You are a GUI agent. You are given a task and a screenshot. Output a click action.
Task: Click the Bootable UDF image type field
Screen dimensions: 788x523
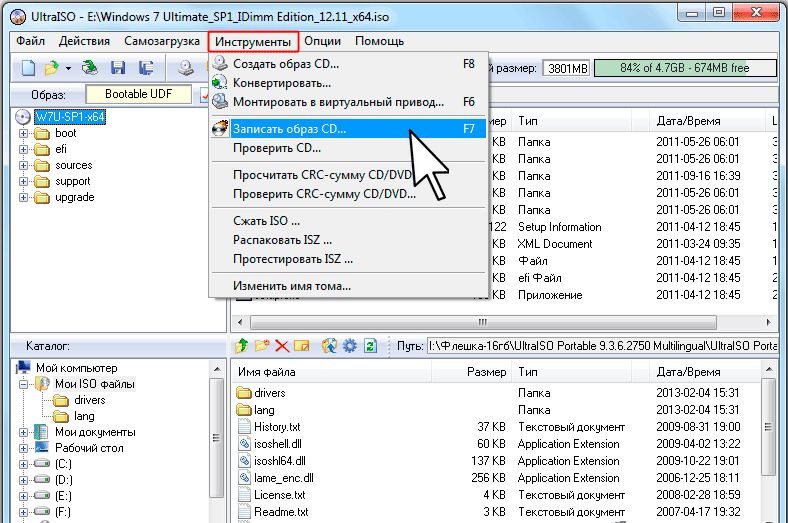139,94
